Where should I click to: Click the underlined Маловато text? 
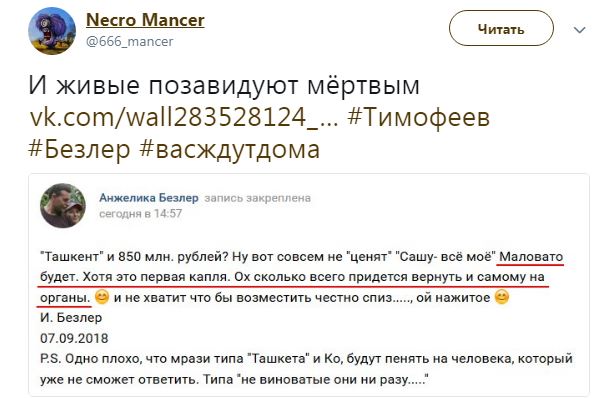[x=531, y=257]
